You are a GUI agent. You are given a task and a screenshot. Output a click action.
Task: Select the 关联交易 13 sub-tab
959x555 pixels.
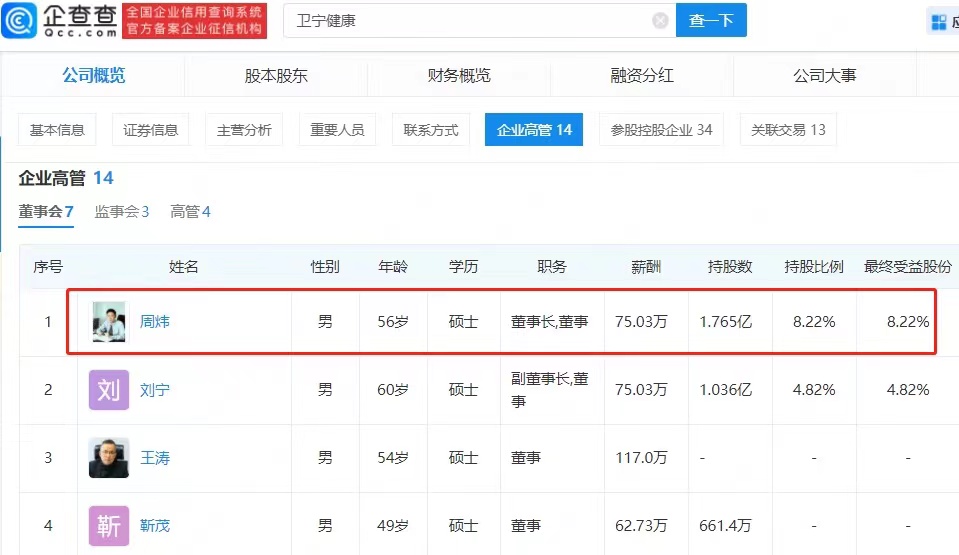(788, 130)
